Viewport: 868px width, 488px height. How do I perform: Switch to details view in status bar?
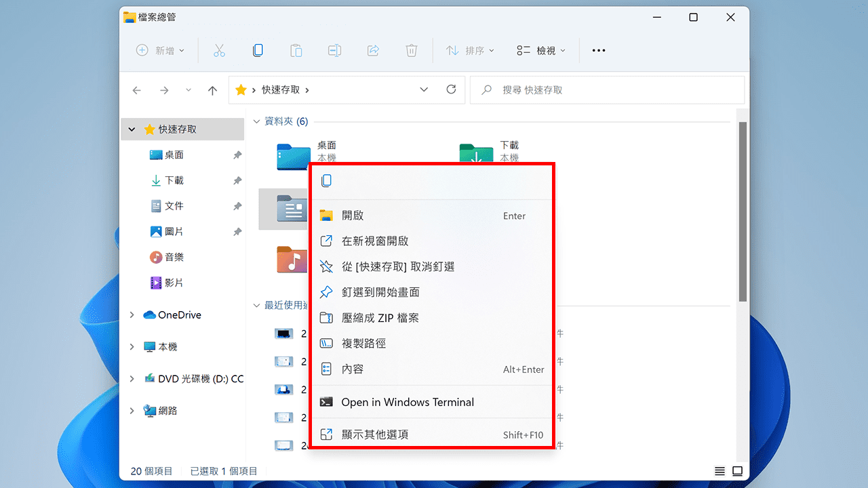pos(719,471)
